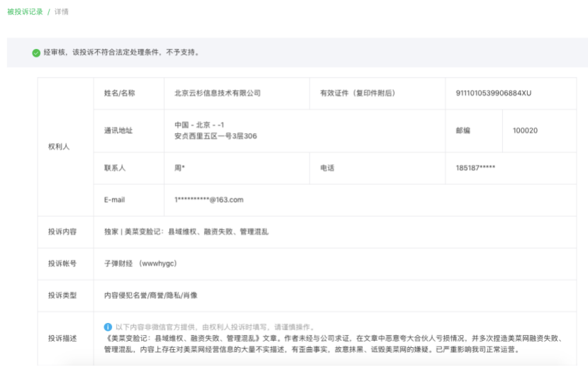The height and width of the screenshot is (367, 588).
Task: Click the complaint description paragraph text
Action: pos(333,344)
